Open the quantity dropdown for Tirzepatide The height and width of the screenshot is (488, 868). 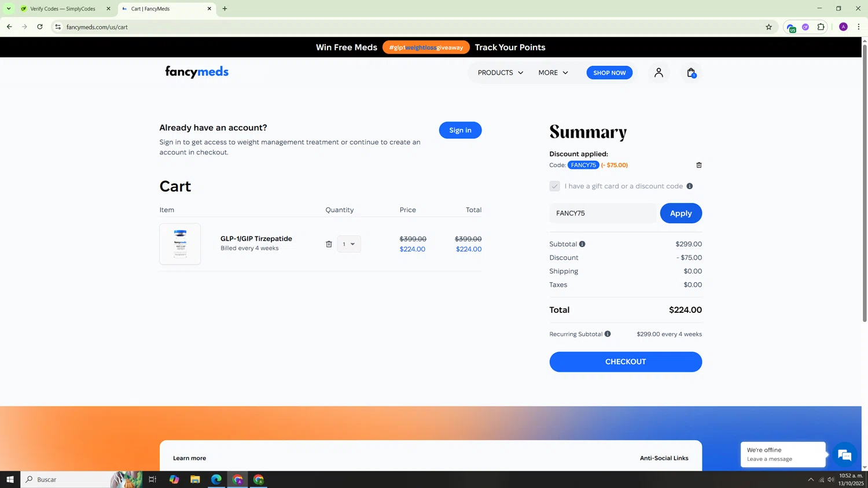pos(349,244)
